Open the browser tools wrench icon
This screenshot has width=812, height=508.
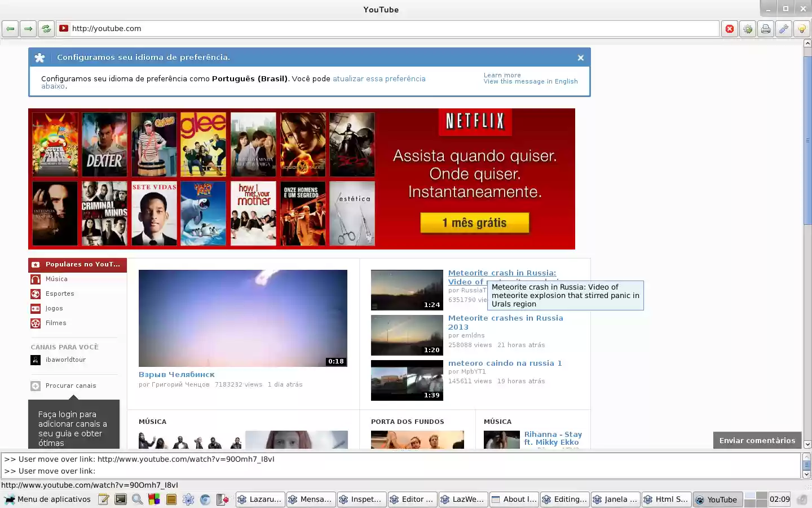point(784,28)
